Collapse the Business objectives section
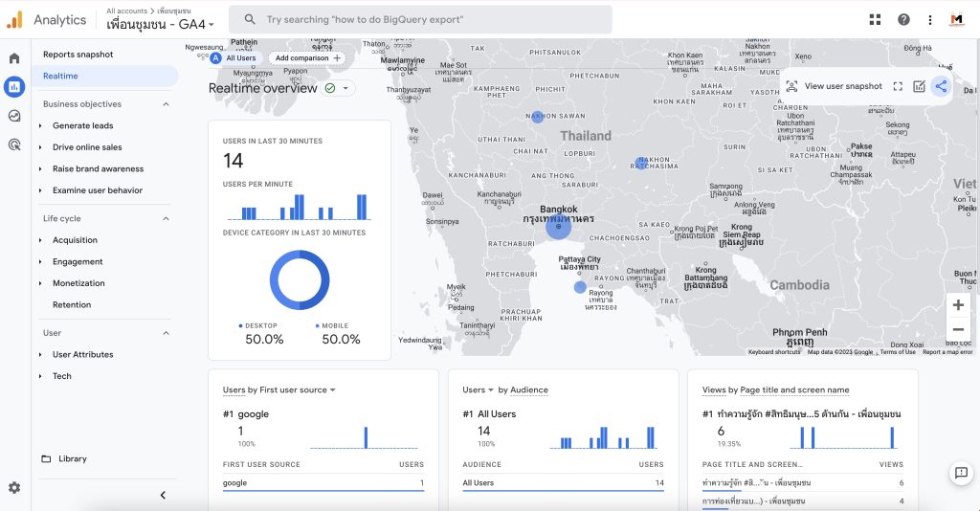This screenshot has width=980, height=511. [x=166, y=104]
